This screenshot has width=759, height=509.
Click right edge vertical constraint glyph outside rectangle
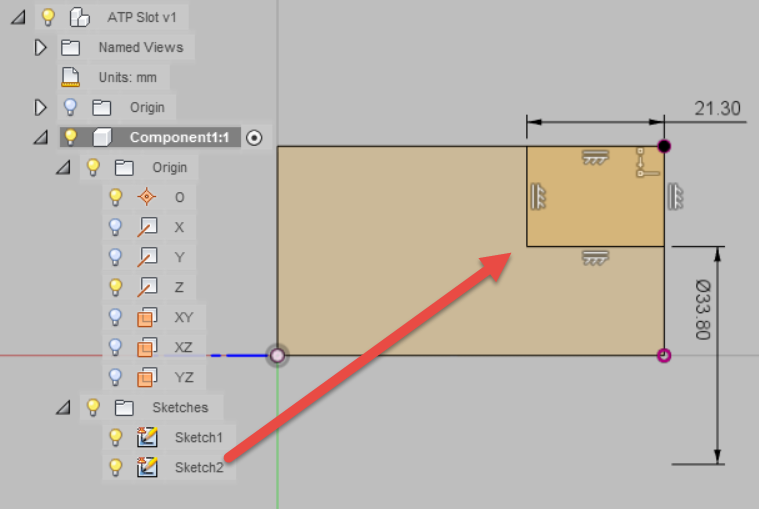675,196
